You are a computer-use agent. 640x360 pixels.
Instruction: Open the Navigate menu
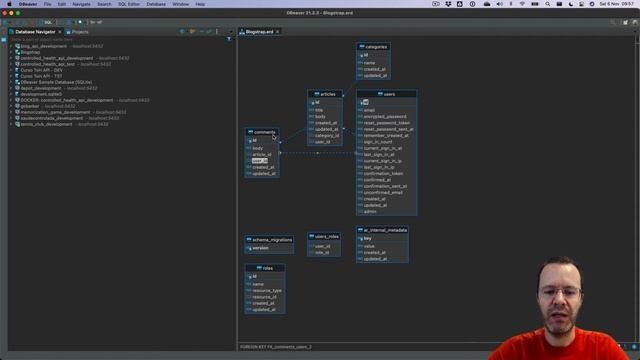tap(81, 4)
